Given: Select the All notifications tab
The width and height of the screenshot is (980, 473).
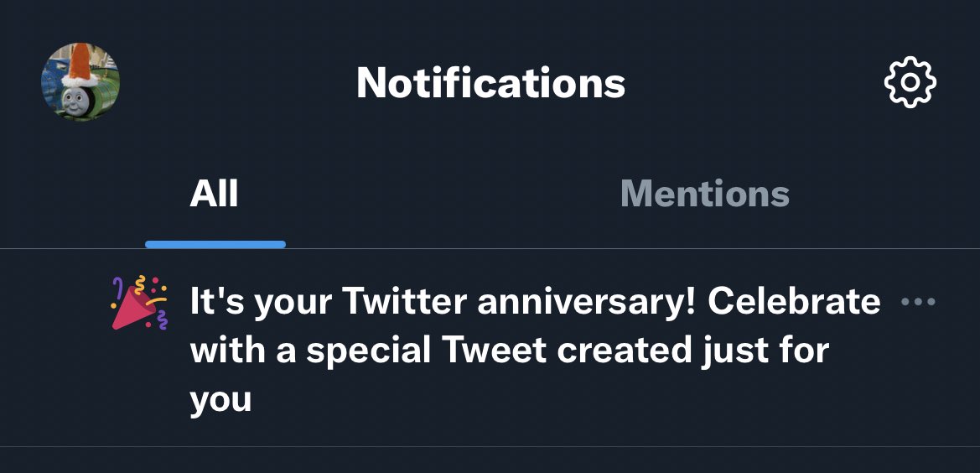Looking at the screenshot, I should click(214, 194).
